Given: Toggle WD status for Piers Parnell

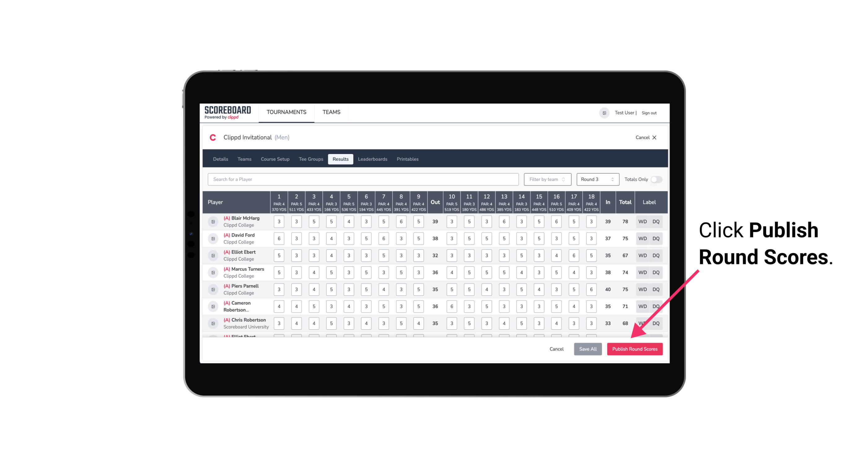Looking at the screenshot, I should coord(642,289).
